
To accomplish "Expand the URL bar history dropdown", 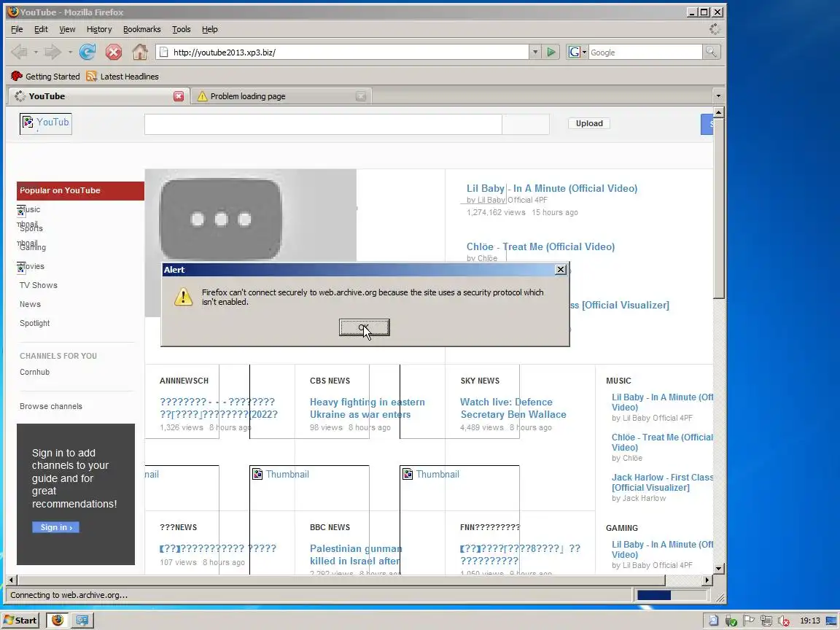I will click(x=534, y=52).
